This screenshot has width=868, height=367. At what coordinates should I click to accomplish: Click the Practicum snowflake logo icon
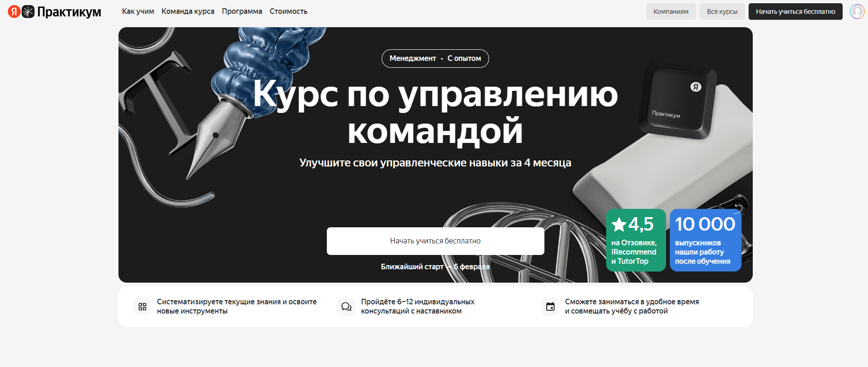[x=28, y=12]
